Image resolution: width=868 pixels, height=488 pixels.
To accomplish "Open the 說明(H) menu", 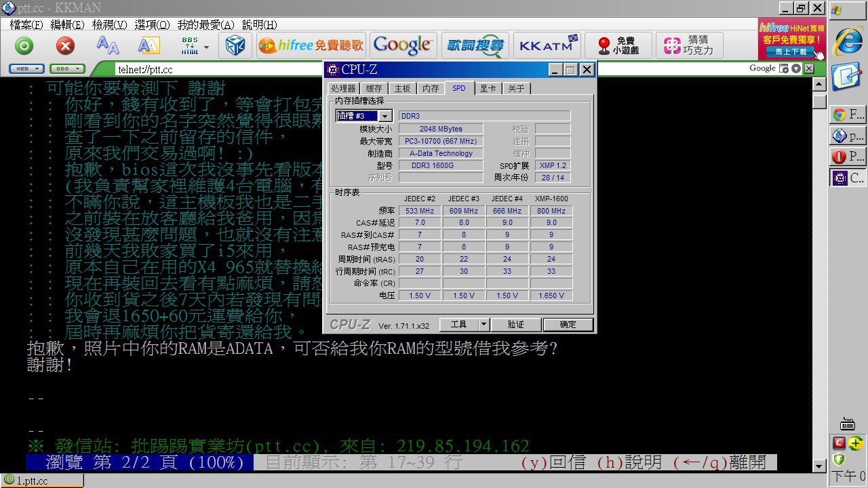I will point(259,24).
